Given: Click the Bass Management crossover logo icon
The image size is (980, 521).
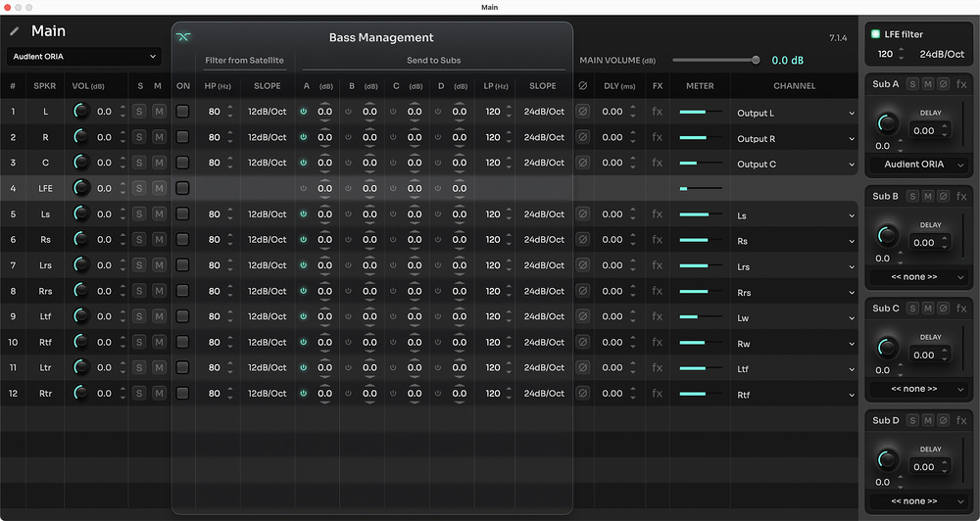Looking at the screenshot, I should (183, 37).
